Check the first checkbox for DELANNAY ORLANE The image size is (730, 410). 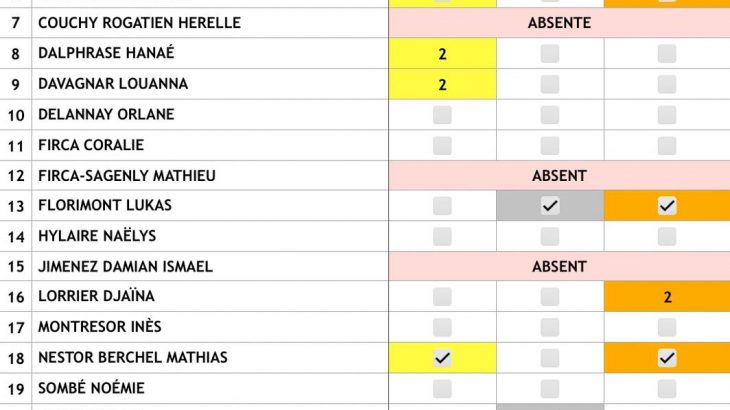point(442,115)
